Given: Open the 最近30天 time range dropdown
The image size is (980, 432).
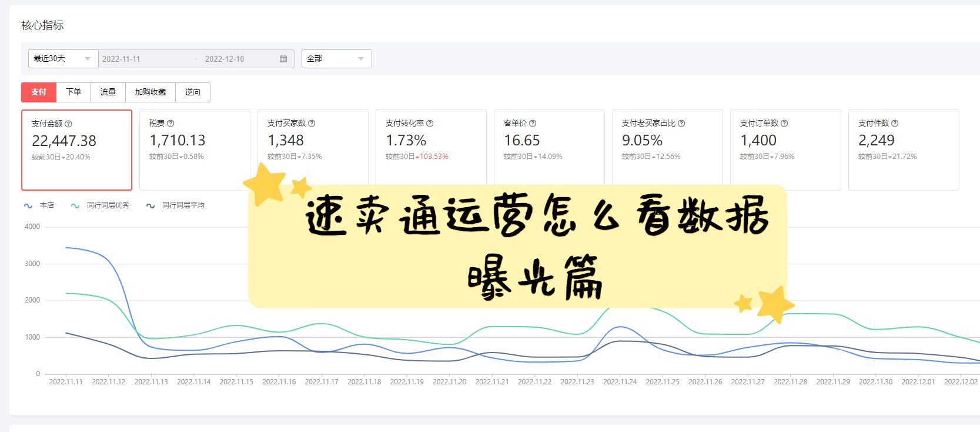Looking at the screenshot, I should coord(63,59).
